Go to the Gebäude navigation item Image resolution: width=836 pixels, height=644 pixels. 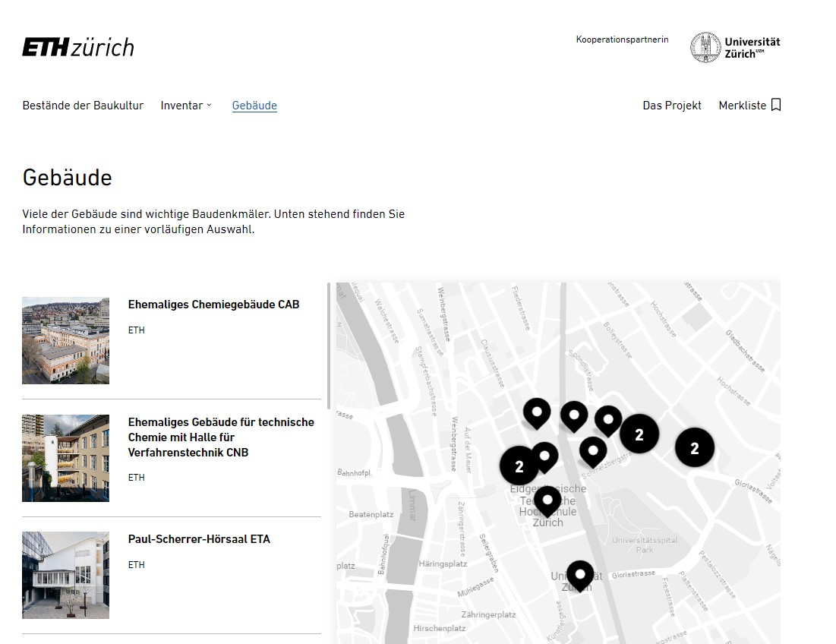click(x=254, y=106)
